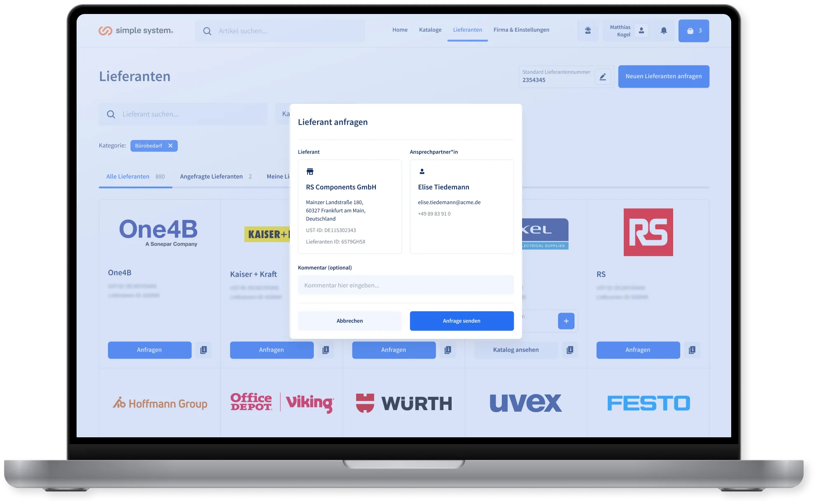Open the notification bell
Viewport: 816px width, 504px height.
coord(664,30)
